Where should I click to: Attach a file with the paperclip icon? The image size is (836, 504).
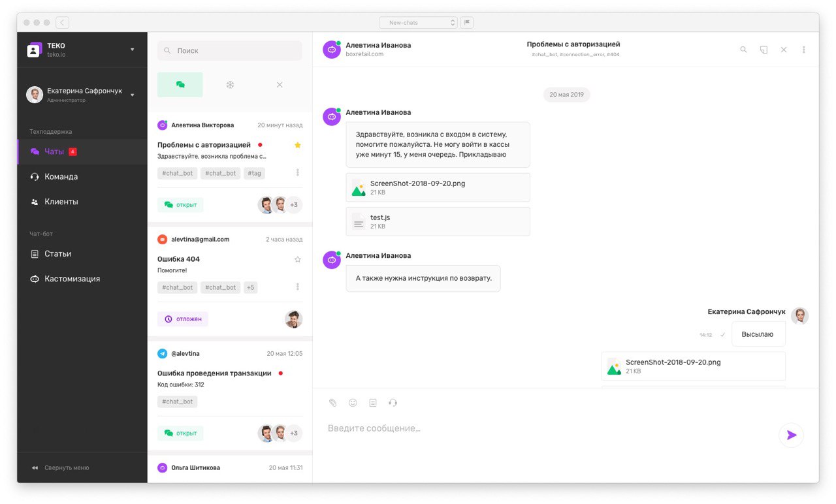[332, 403]
